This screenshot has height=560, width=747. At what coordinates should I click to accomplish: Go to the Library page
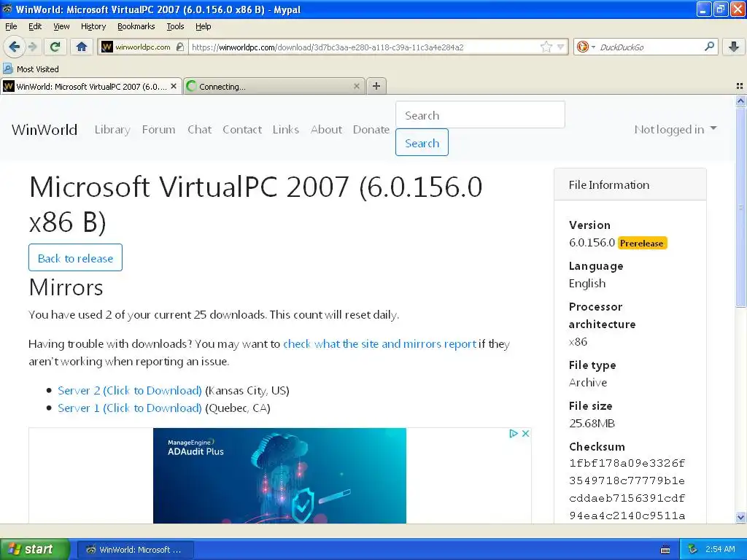[112, 130]
